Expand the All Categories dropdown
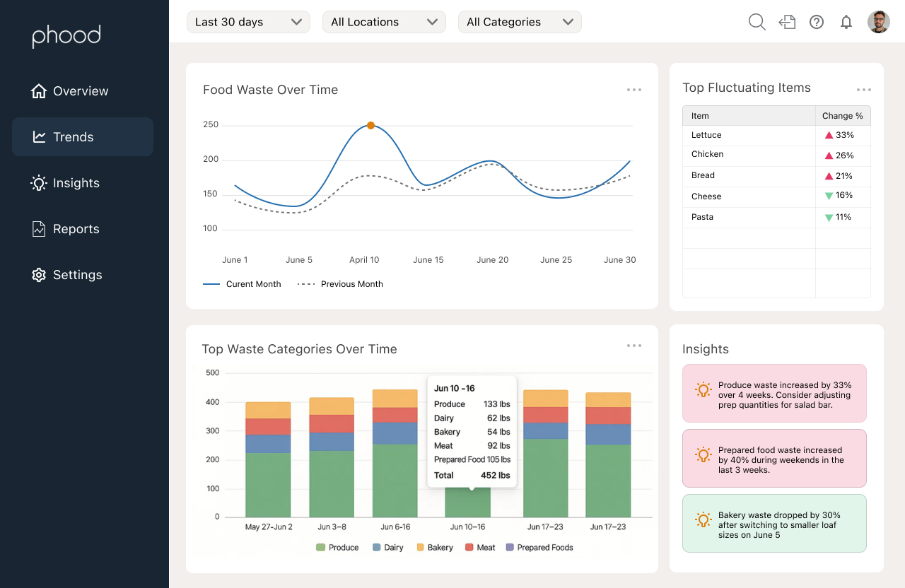 (x=520, y=22)
